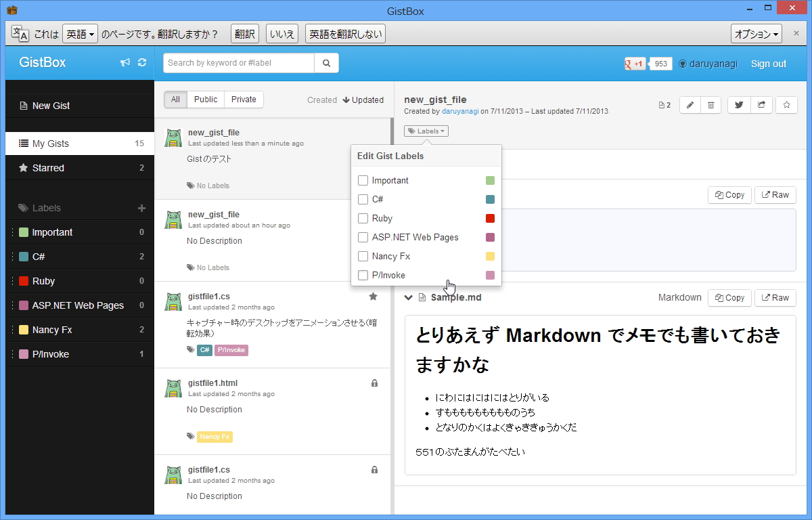Click the refresh sync icon
This screenshot has width=812, height=520.
142,62
